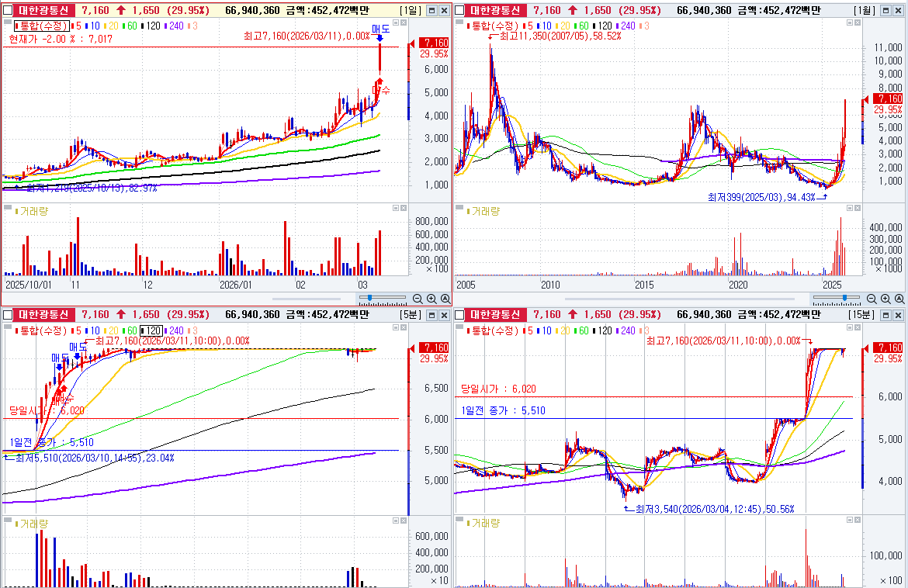Maximize the daily chart panel
The height and width of the screenshot is (588, 908).
click(431, 10)
